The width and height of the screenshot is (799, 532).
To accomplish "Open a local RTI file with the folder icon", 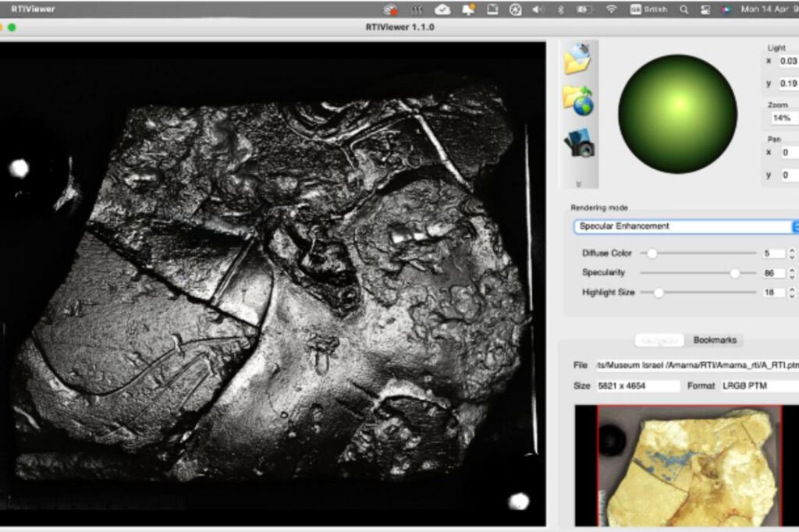I will [578, 59].
